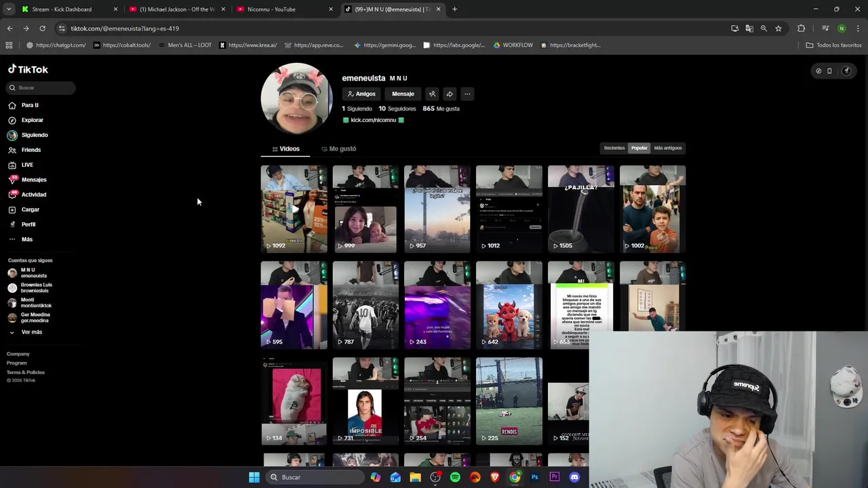Open Chrome extensions puzzle icon

coord(802,28)
